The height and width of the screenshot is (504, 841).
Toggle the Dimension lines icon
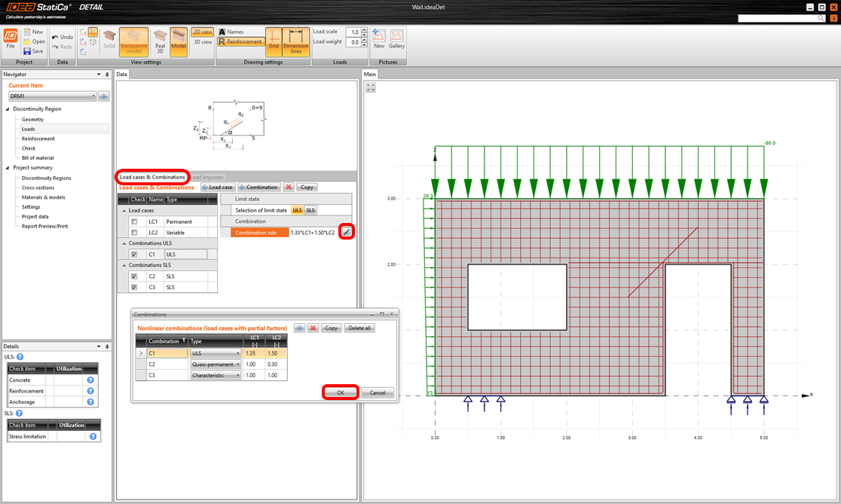tap(295, 38)
